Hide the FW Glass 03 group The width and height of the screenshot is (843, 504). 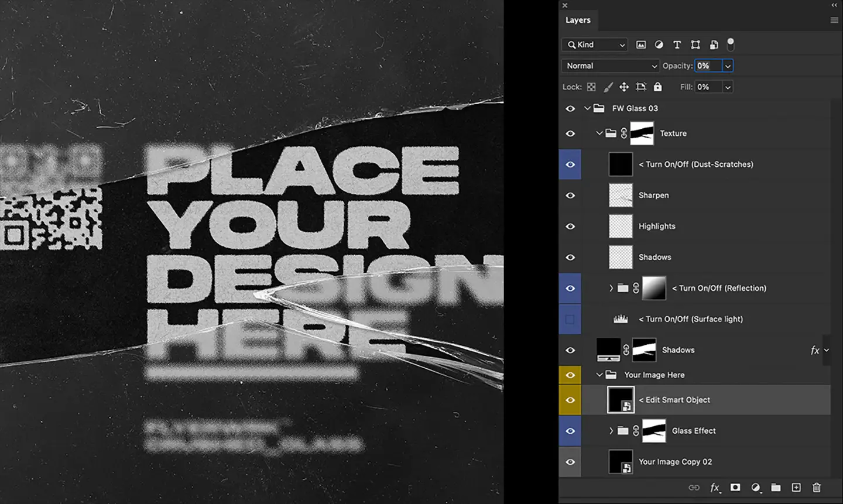point(570,108)
